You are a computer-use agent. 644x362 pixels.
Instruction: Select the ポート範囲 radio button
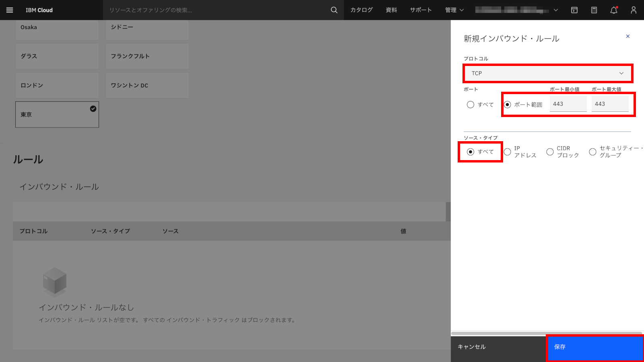pyautogui.click(x=508, y=104)
